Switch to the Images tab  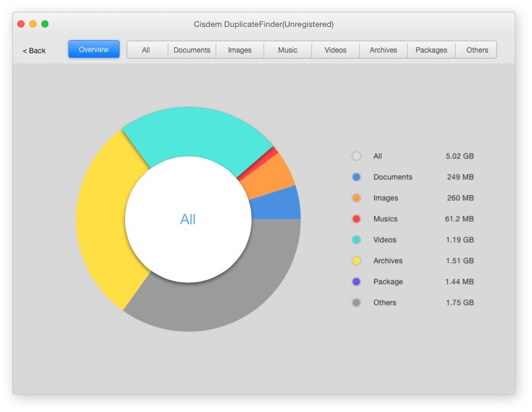click(240, 50)
